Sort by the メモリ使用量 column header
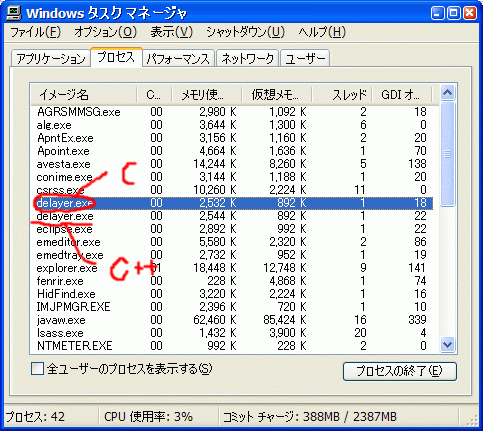The image size is (483, 431). 207,95
